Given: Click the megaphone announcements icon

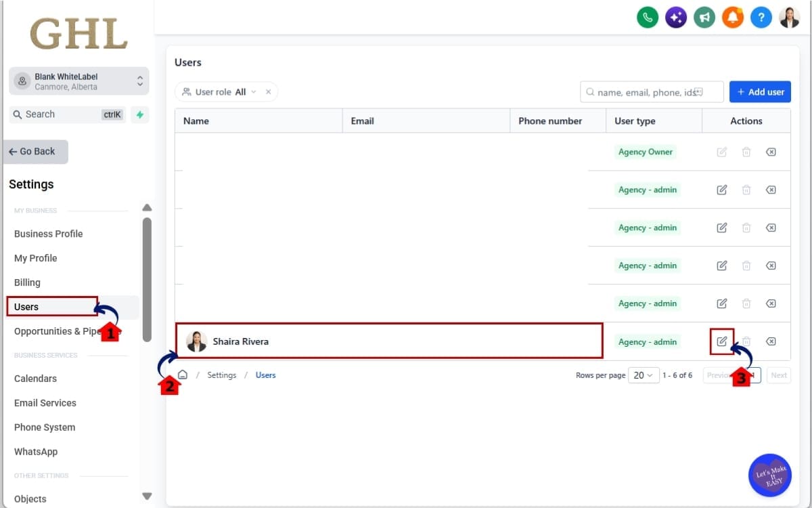Looking at the screenshot, I should pos(704,18).
